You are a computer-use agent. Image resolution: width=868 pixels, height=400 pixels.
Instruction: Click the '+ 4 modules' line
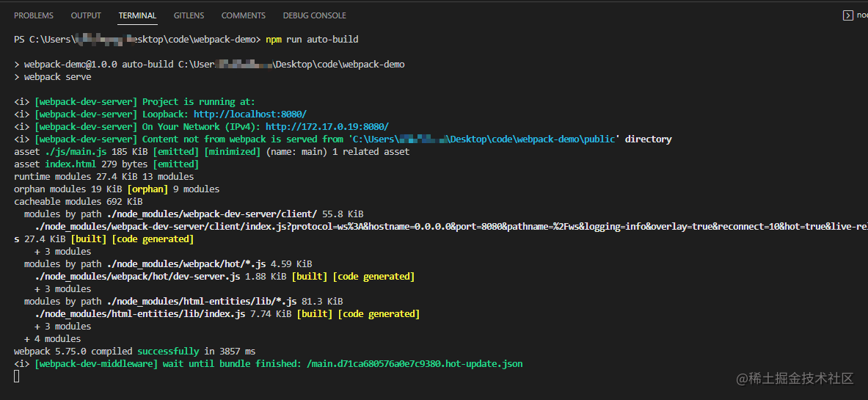[53, 338]
